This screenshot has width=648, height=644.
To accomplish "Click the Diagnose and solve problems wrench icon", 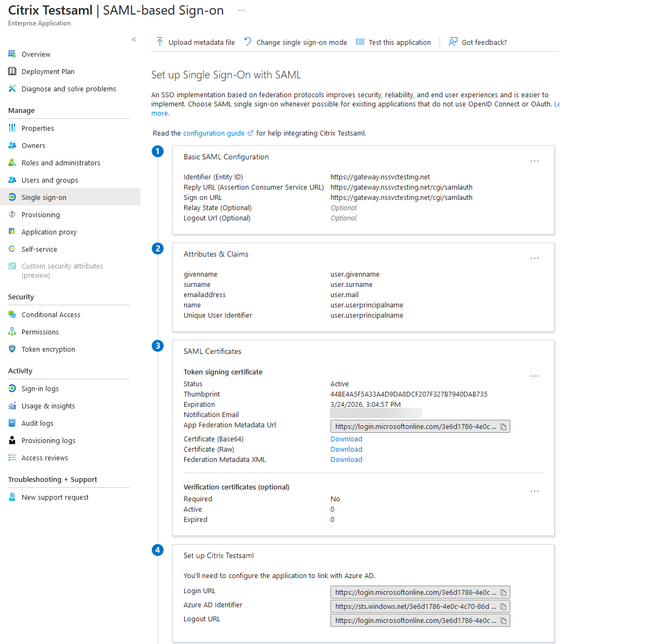I will [12, 89].
